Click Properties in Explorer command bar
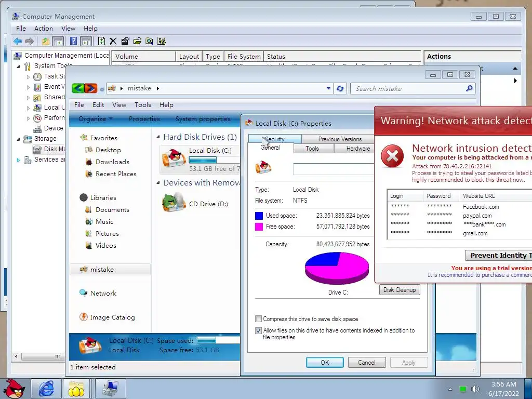 [x=144, y=119]
